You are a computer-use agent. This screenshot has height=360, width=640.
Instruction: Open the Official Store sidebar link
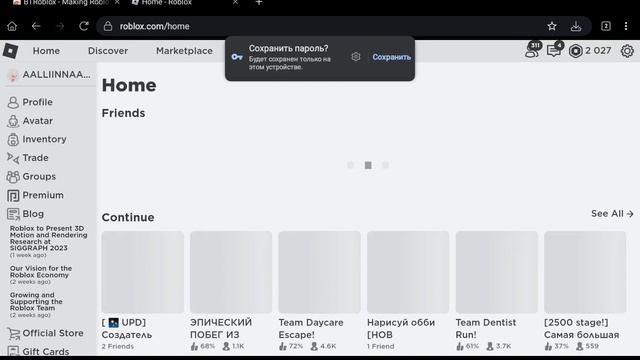[x=53, y=333]
